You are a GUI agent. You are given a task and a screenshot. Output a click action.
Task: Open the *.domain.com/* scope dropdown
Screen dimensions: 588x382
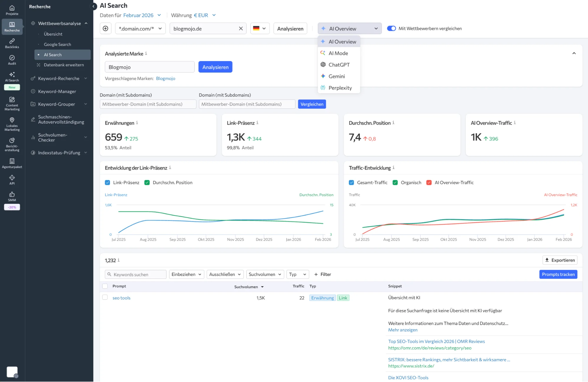click(x=140, y=29)
